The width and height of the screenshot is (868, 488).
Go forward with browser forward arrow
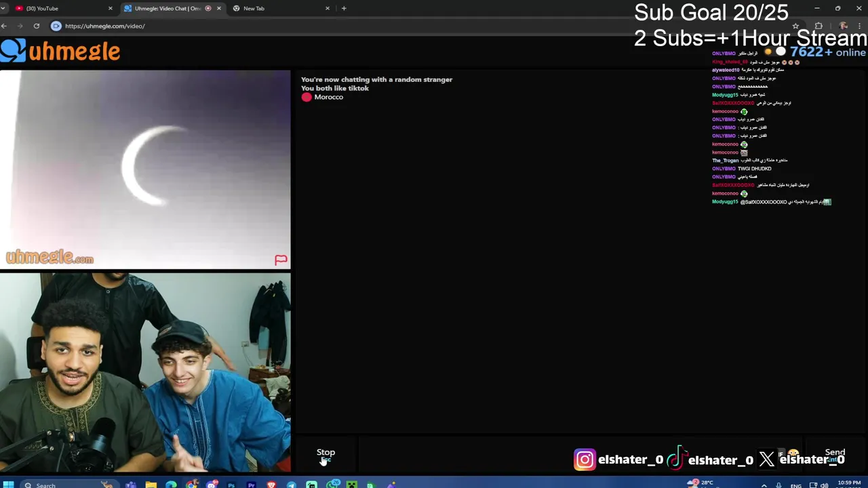[19, 26]
